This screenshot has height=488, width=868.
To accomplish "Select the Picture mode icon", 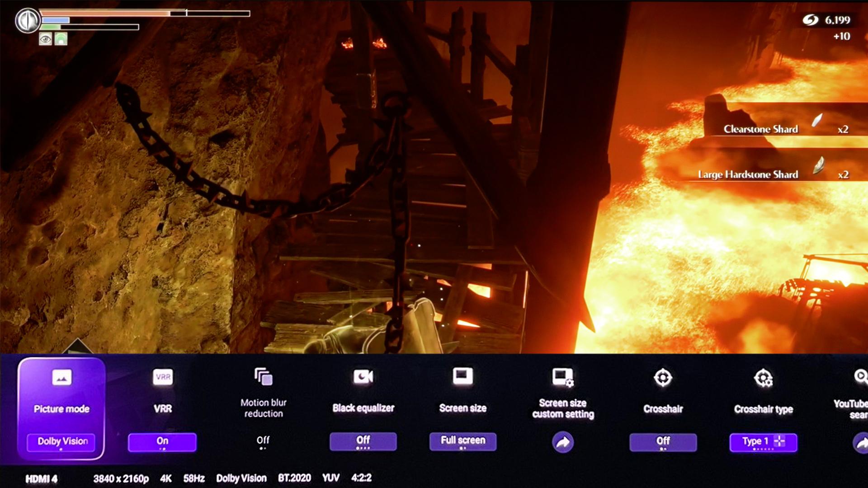I will [x=62, y=377].
